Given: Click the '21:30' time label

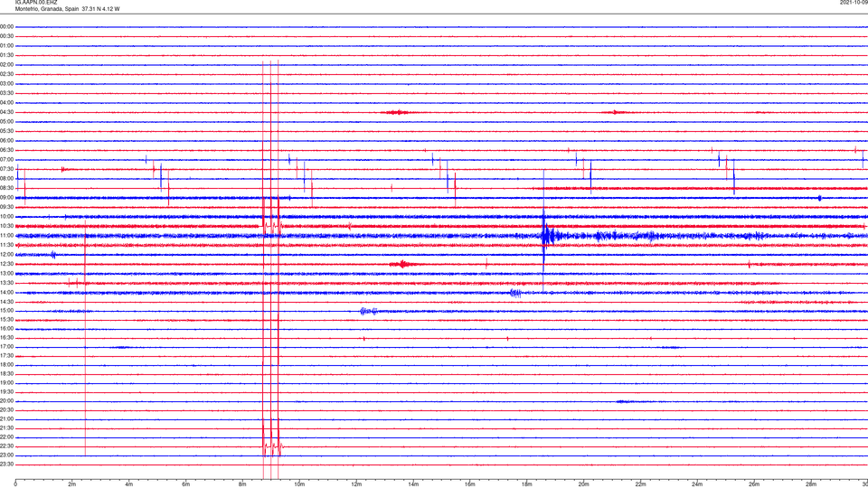Looking at the screenshot, I should coord(7,428).
